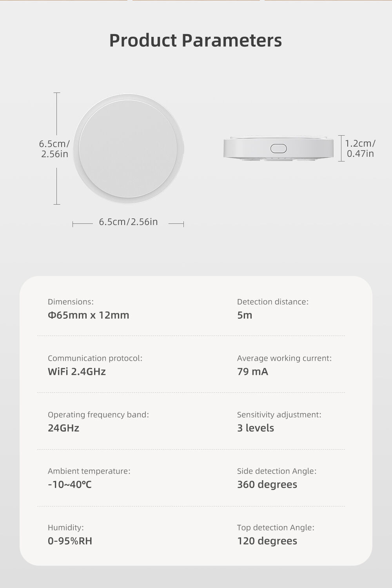Select the -10~40℃ ambient temperature value
392x588 pixels.
click(70, 485)
